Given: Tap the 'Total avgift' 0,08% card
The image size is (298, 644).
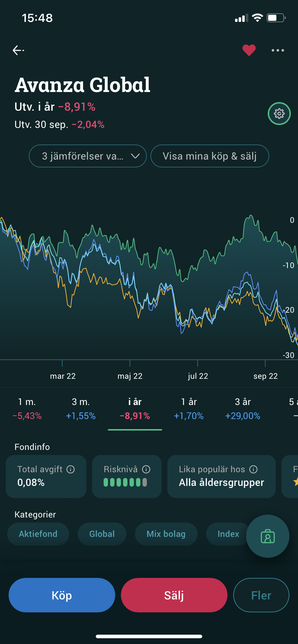Looking at the screenshot, I should coord(46,477).
